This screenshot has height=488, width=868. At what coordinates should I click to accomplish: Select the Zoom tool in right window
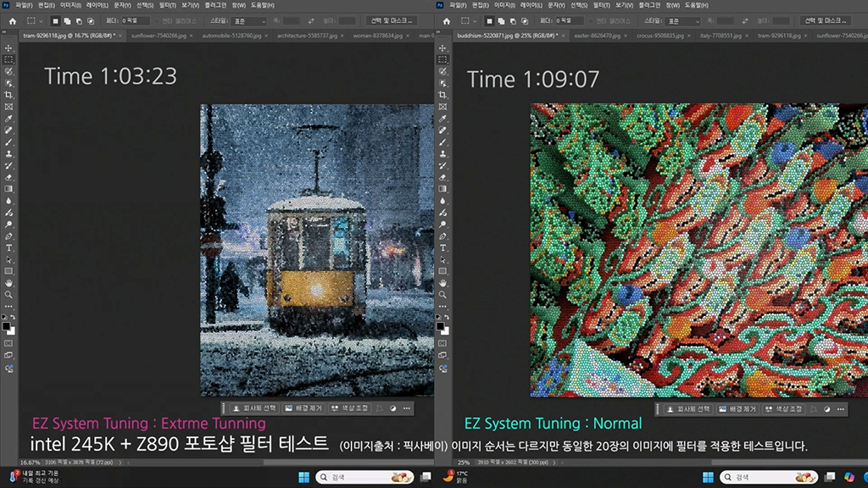(x=442, y=295)
